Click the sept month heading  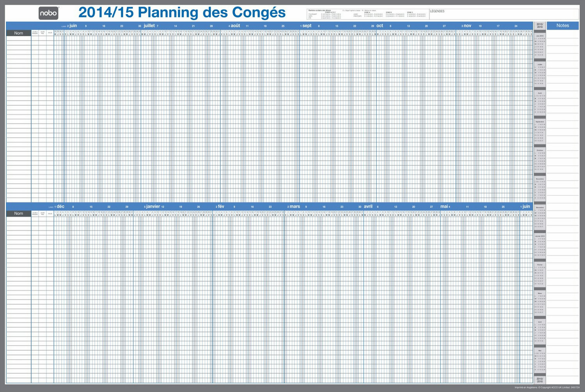(x=307, y=26)
